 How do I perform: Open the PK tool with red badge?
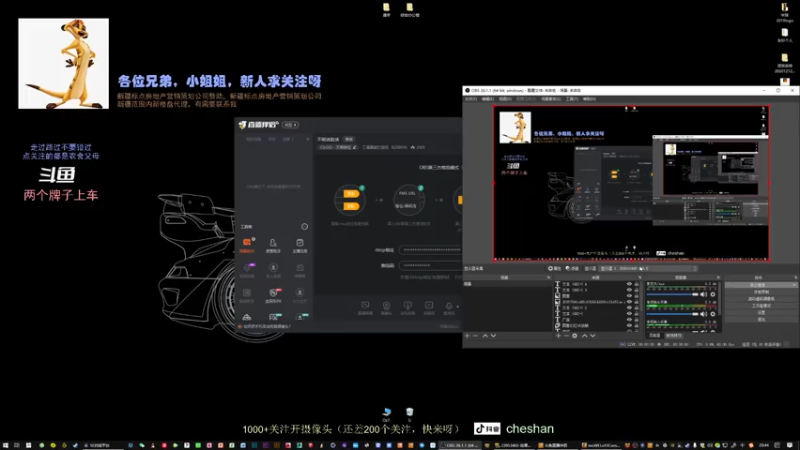(x=273, y=295)
